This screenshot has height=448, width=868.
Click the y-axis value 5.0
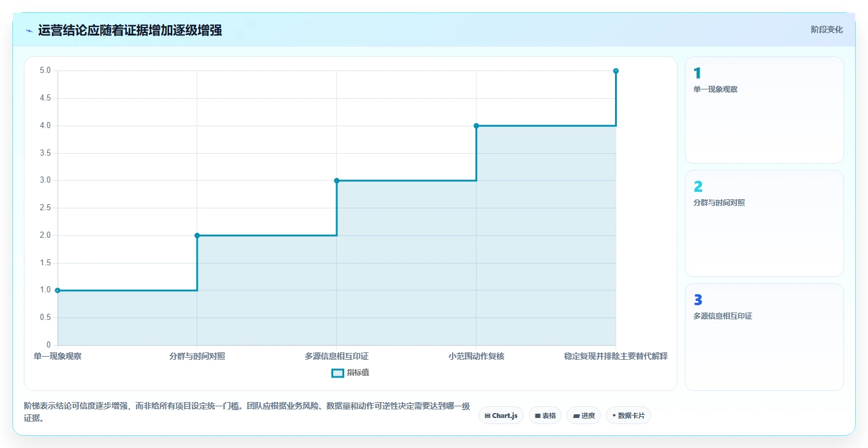[x=45, y=70]
